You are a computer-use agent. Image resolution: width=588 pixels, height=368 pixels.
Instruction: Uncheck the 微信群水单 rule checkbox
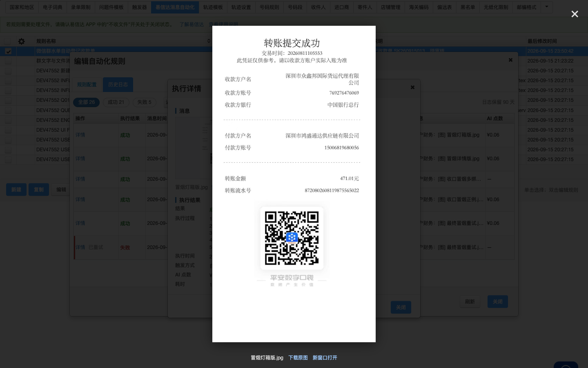coord(8,51)
